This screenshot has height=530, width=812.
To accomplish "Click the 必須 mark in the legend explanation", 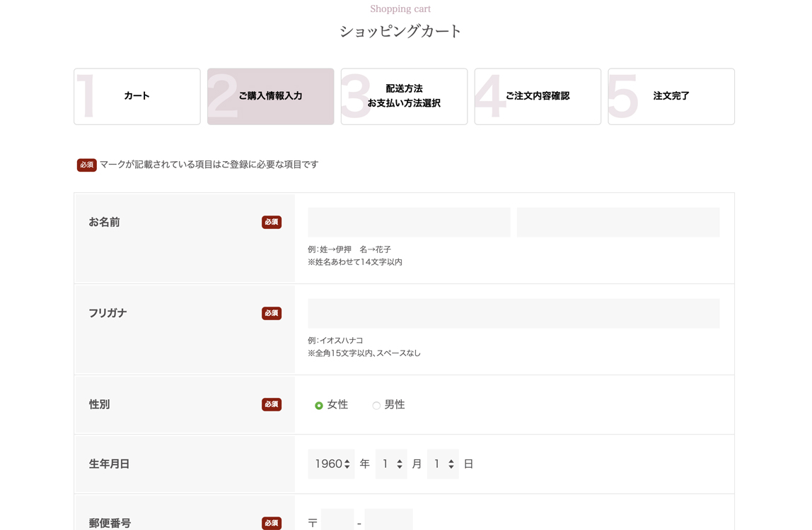I will [x=86, y=165].
